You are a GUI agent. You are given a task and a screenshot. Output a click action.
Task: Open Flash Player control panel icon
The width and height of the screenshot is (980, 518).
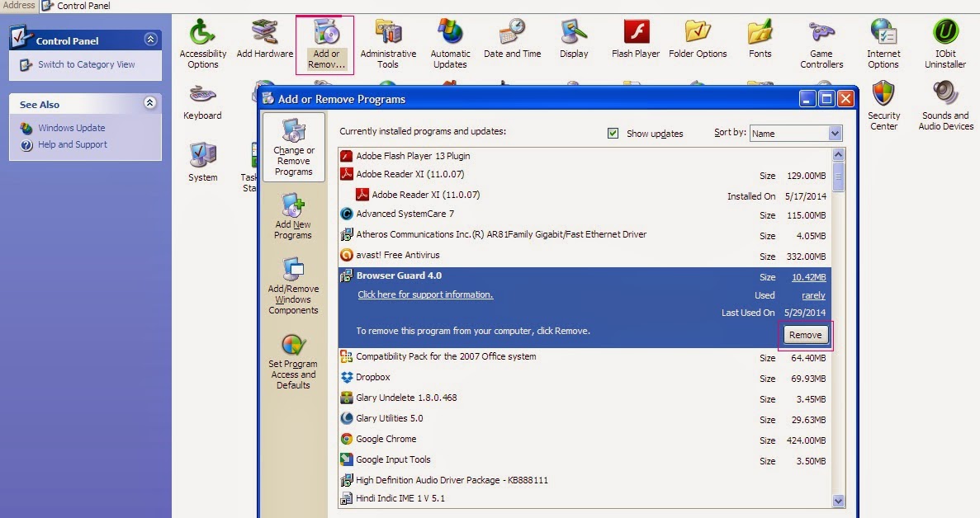[x=636, y=39]
